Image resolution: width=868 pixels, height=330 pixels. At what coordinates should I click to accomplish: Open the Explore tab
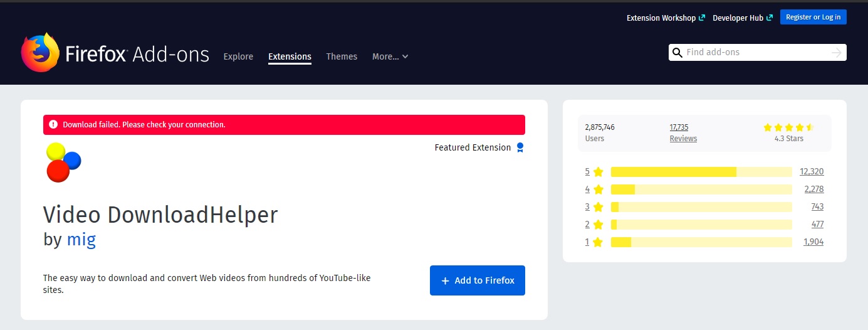238,56
